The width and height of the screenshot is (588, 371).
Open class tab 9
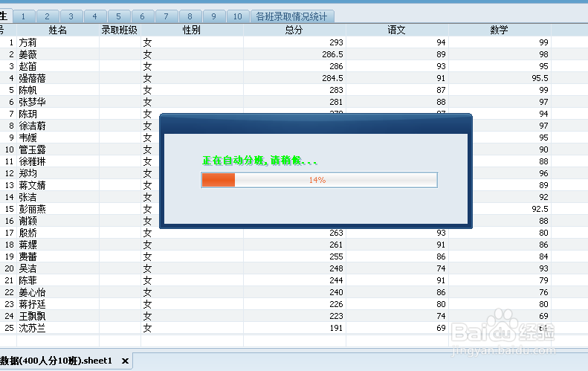(214, 16)
